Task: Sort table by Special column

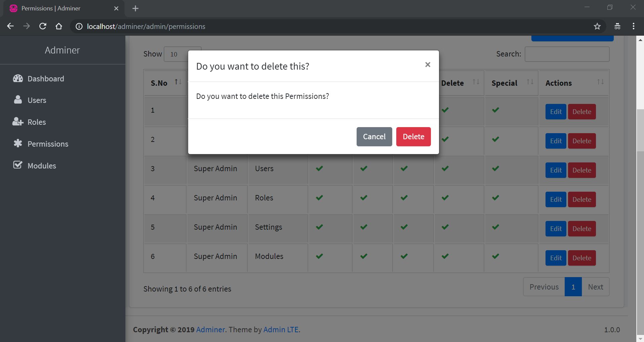Action: pos(530,82)
